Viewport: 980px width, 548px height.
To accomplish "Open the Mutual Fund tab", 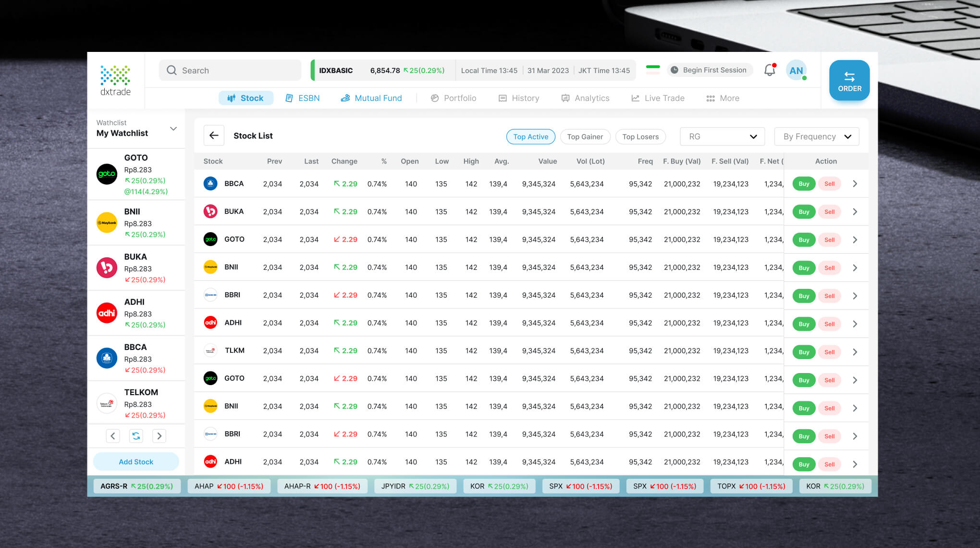I will (371, 98).
